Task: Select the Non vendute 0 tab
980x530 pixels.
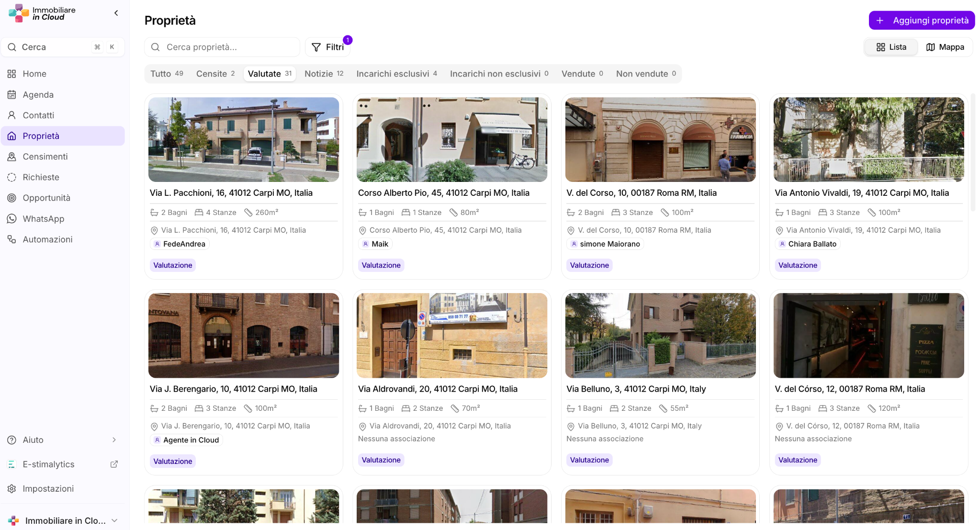Action: [x=646, y=74]
